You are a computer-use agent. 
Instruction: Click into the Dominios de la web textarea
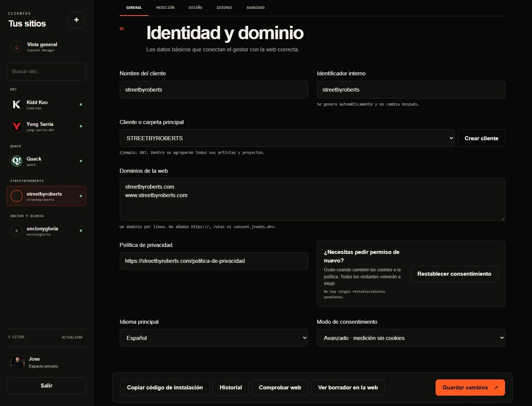pos(312,200)
